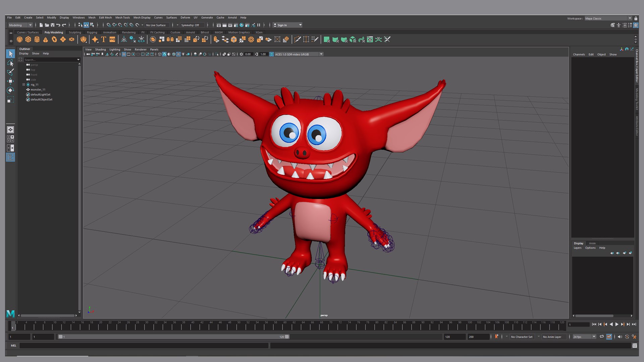This screenshot has width=644, height=362.
Task: Create a polygon sphere from the shelf
Action: click(19, 40)
